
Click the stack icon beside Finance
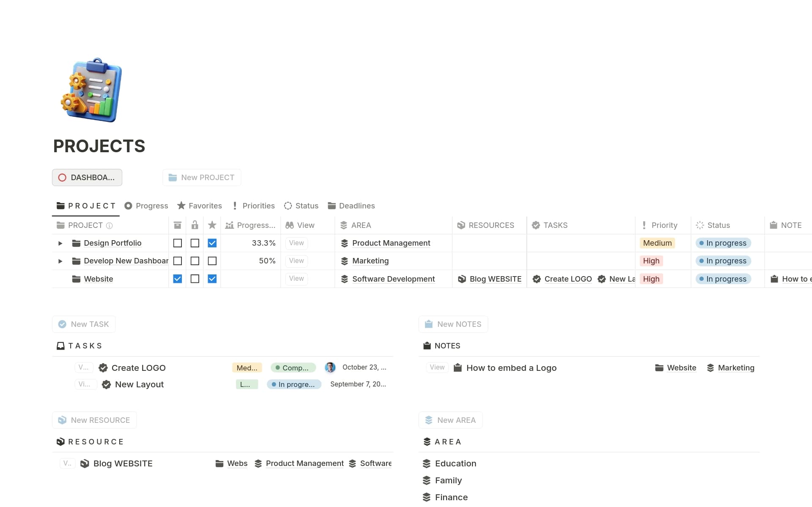pos(426,497)
